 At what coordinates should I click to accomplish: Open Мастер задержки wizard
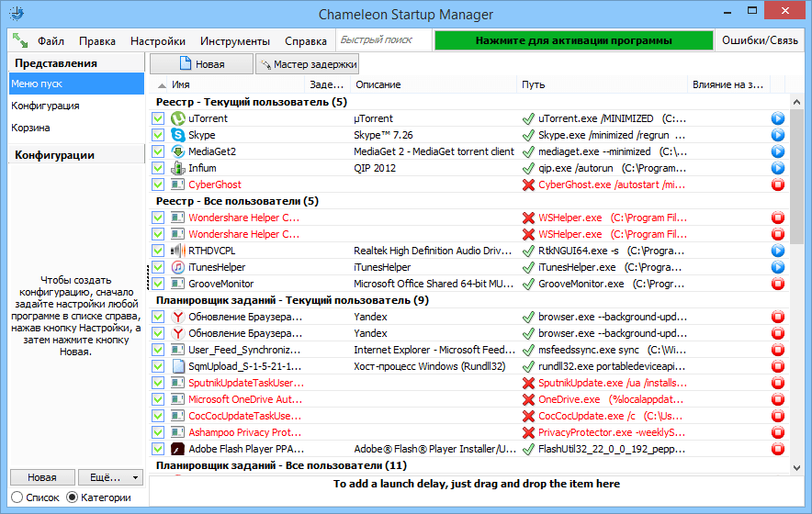click(307, 63)
